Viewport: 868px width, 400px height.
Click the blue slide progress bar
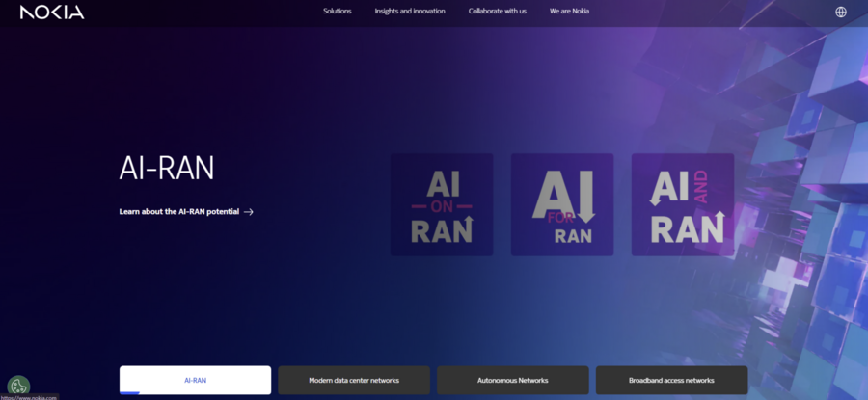point(129,393)
